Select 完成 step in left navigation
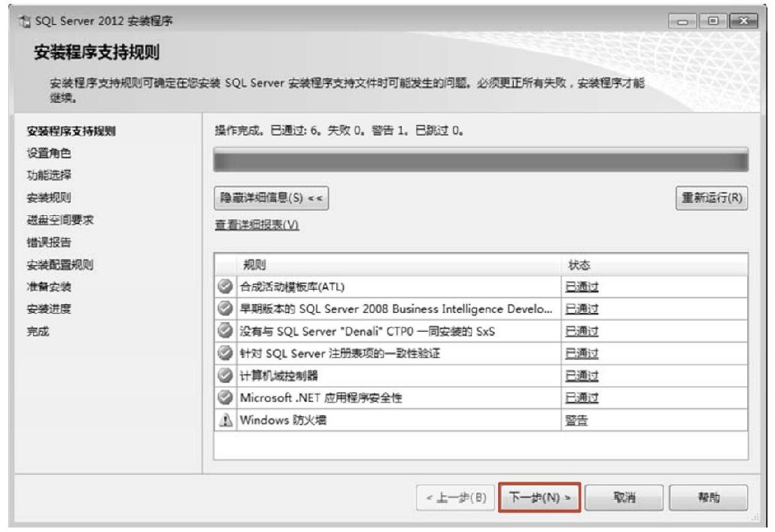 tap(38, 331)
